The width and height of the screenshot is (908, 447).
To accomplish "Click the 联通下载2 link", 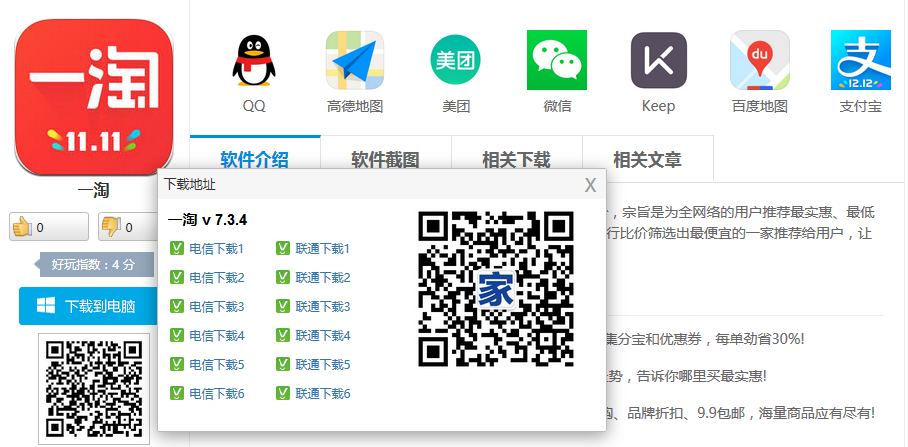I will click(323, 278).
